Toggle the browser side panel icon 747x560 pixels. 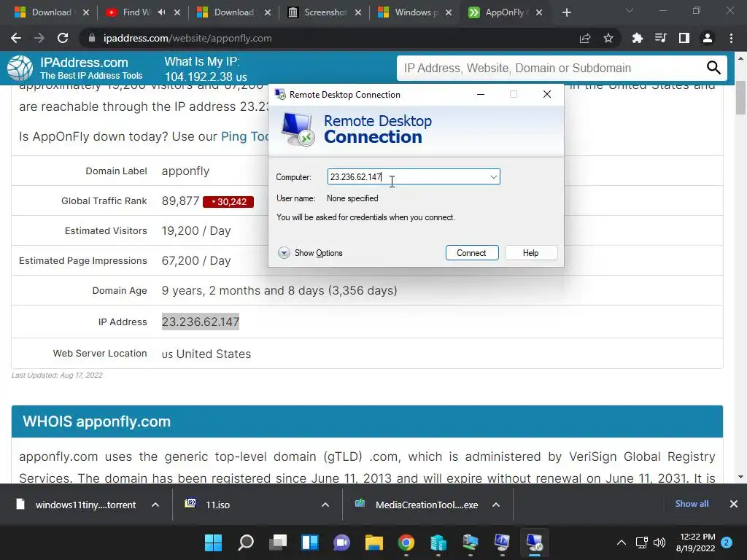point(684,38)
